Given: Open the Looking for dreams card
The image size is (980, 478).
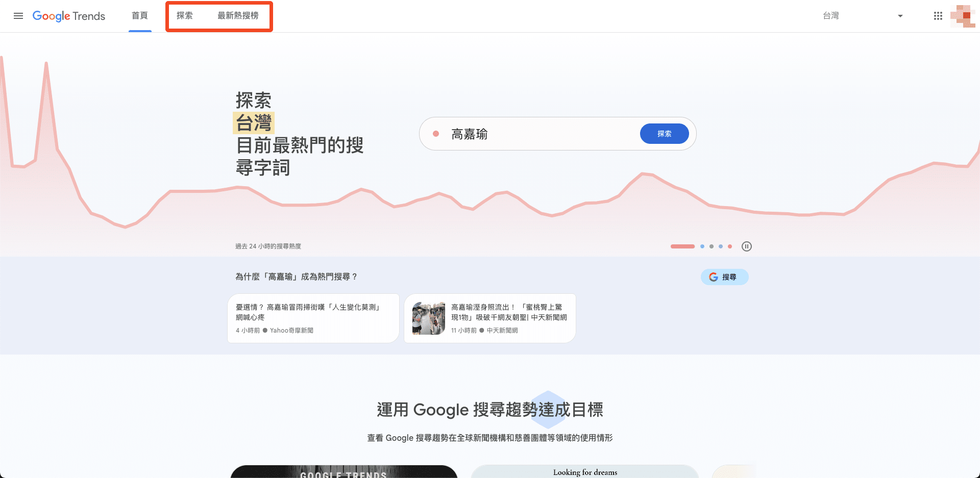Looking at the screenshot, I should [585, 472].
